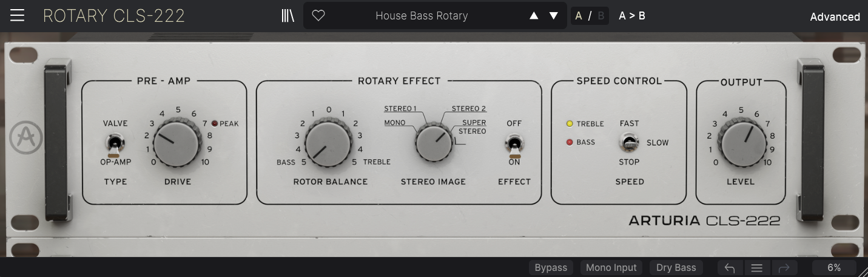Open the edit history list
The image size is (868, 277).
tap(757, 267)
